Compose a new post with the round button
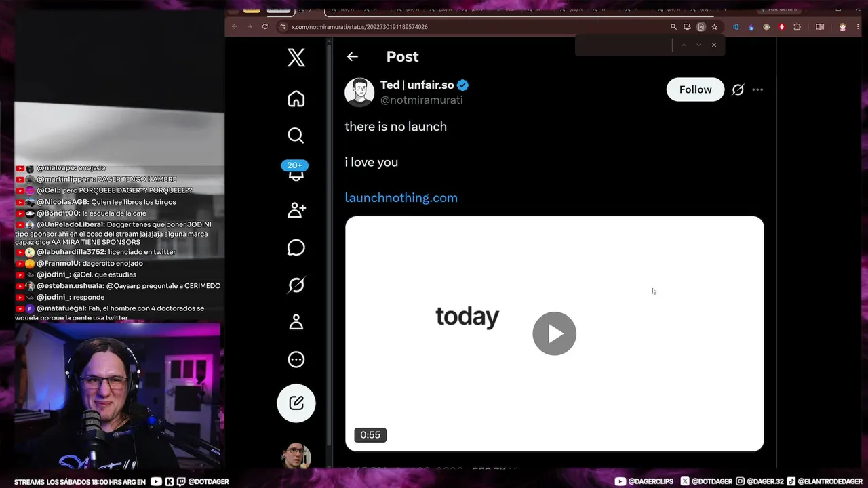868x488 pixels. (296, 403)
